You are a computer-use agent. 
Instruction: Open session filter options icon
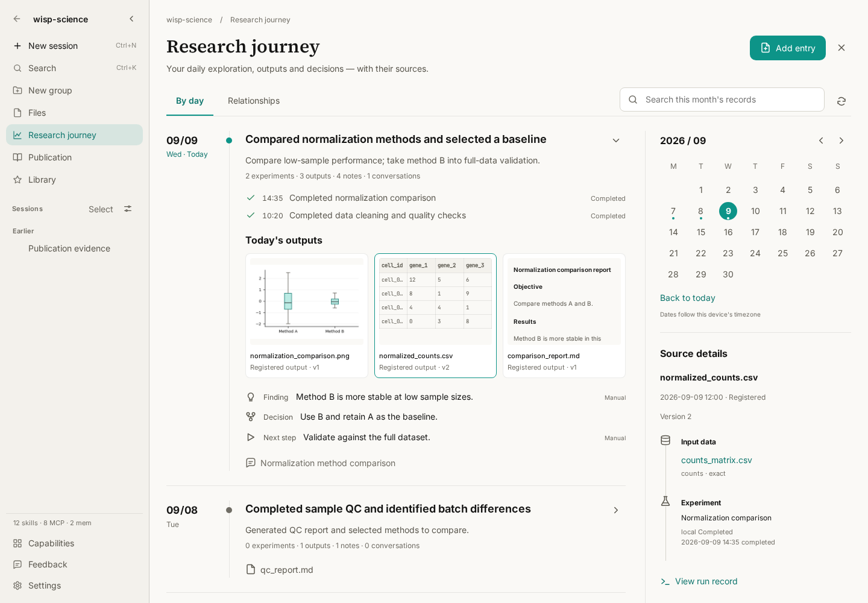click(x=128, y=209)
